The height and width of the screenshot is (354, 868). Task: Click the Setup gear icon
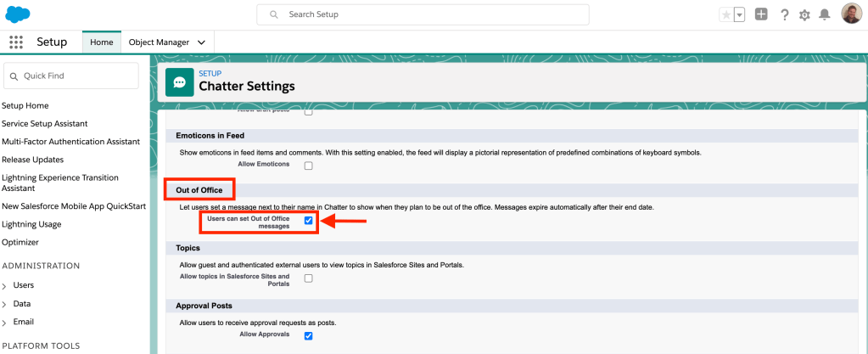[804, 14]
